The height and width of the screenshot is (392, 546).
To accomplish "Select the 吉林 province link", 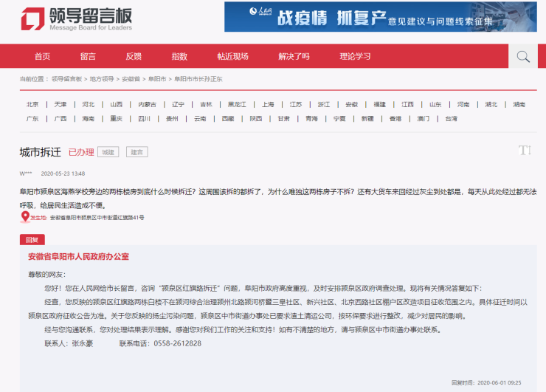I will pos(206,104).
